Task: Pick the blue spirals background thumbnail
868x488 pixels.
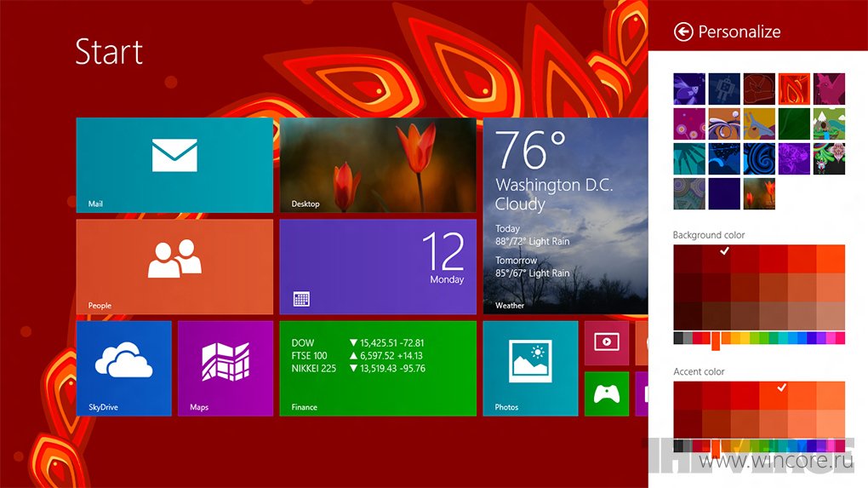Action: pos(759,158)
